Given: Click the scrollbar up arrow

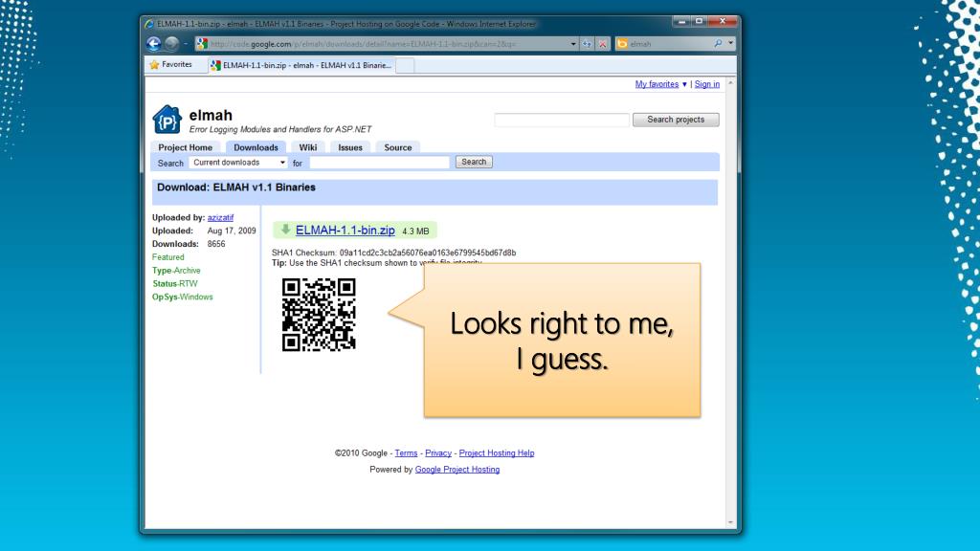Looking at the screenshot, I should tap(730, 82).
